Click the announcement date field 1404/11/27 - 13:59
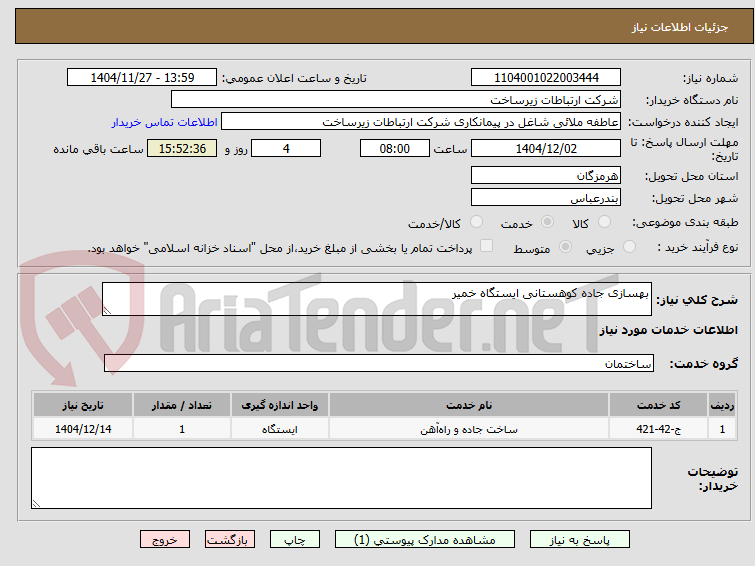 [142, 78]
